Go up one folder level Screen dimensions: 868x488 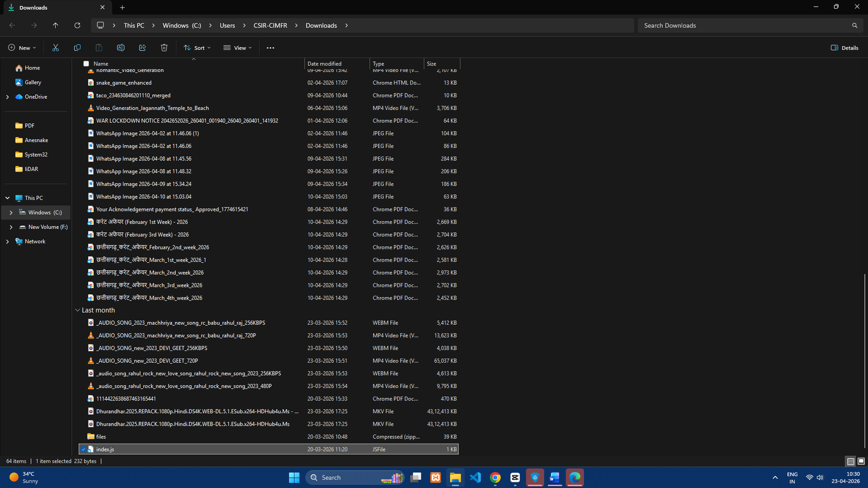[x=55, y=25]
